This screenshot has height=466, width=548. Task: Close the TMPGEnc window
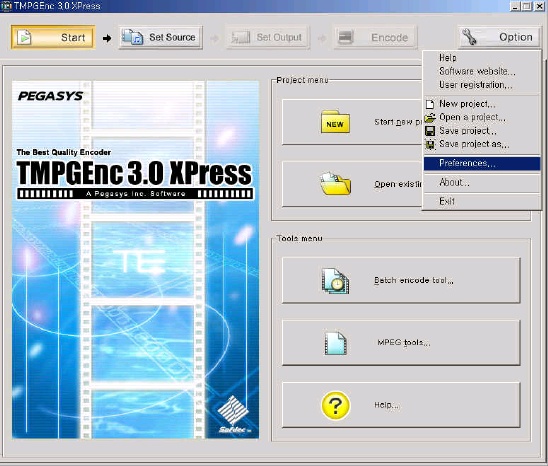tap(539, 6)
